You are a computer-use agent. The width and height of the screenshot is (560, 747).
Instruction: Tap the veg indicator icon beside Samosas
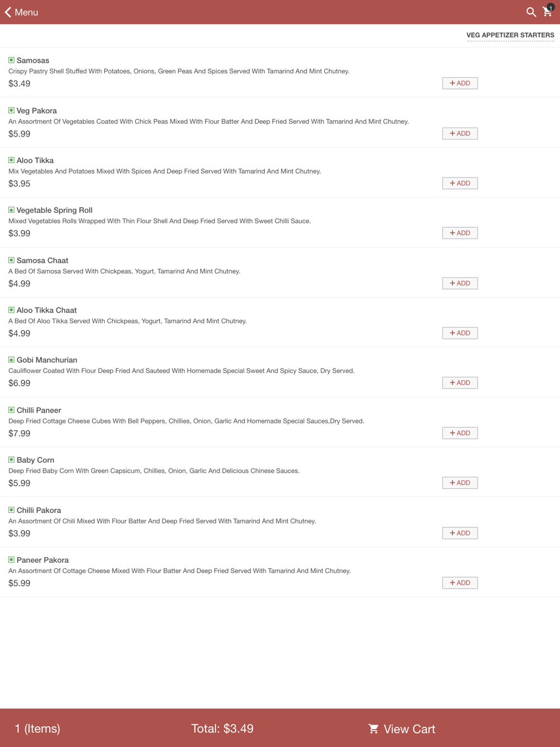click(x=11, y=60)
